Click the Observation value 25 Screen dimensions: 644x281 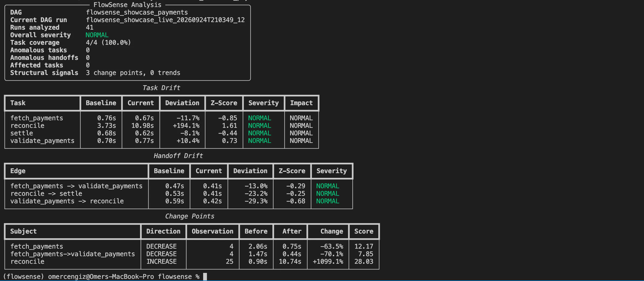[x=230, y=262]
